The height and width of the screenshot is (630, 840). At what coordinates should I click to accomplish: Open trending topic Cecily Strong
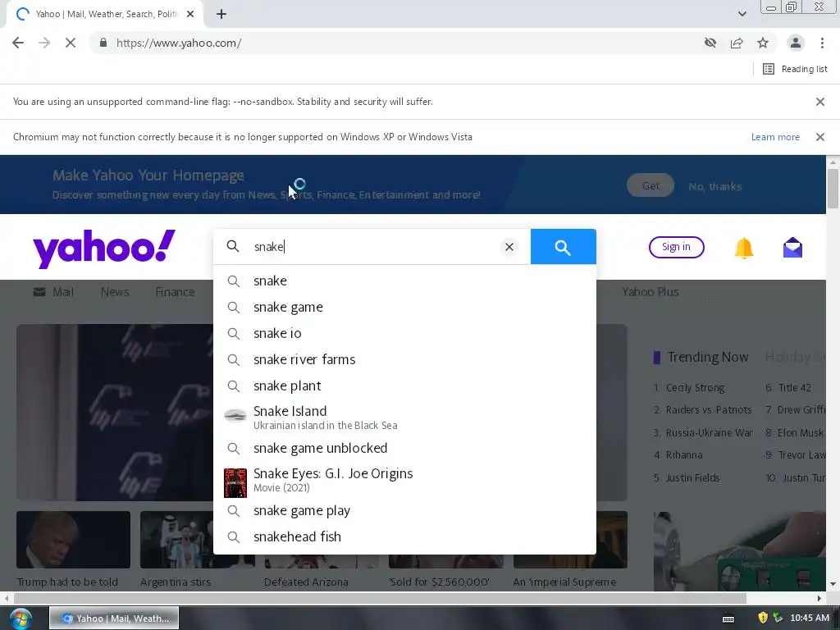pyautogui.click(x=695, y=387)
